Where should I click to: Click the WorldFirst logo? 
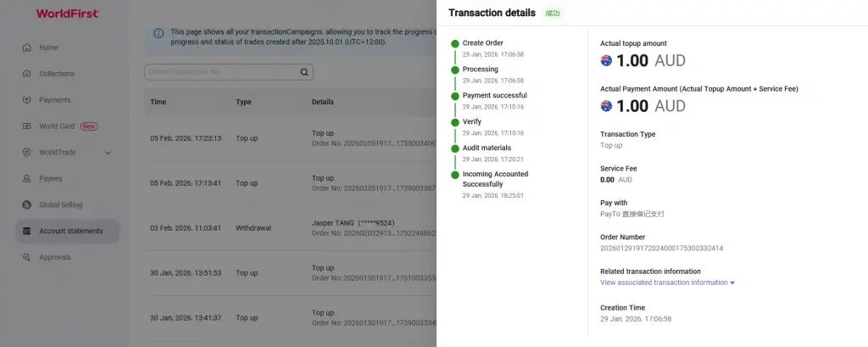[x=68, y=14]
